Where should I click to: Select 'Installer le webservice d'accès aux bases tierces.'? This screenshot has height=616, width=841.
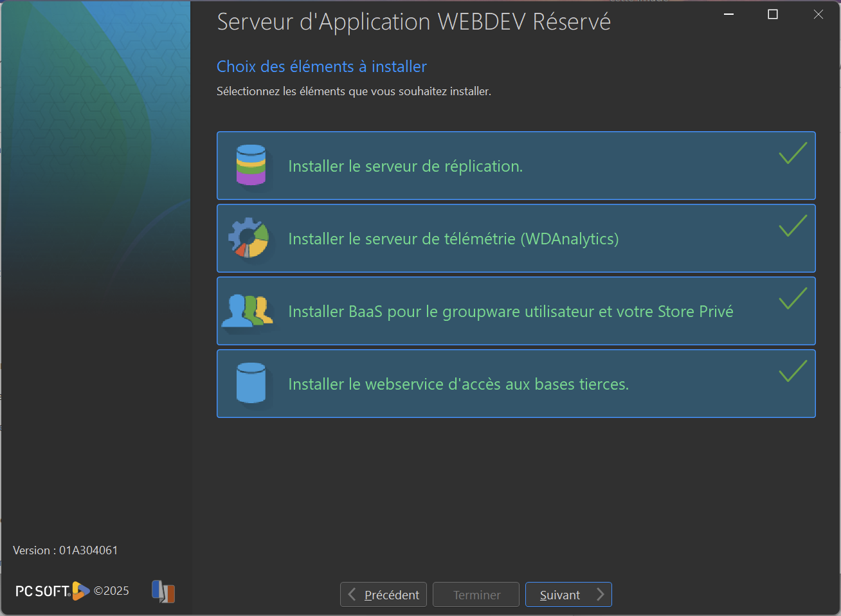(x=458, y=384)
